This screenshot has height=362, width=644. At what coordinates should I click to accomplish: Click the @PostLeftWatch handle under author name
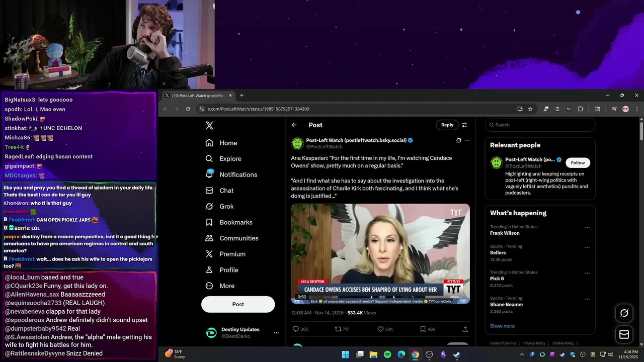pyautogui.click(x=324, y=147)
